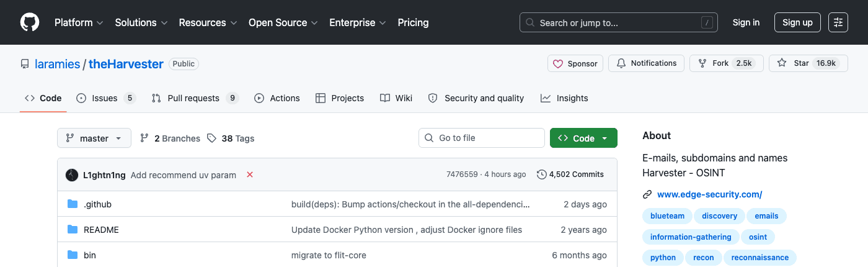Select the recon topic tag
This screenshot has height=267, width=868.
point(704,257)
